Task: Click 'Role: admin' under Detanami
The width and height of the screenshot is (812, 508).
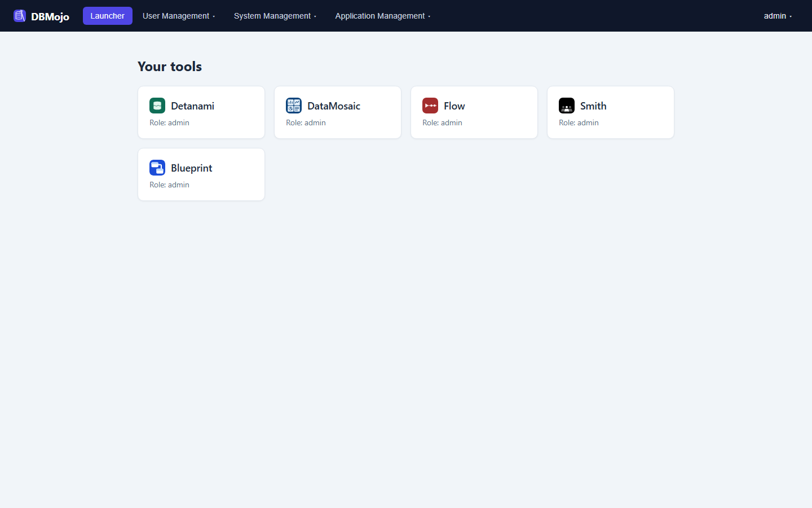Action: pos(169,122)
